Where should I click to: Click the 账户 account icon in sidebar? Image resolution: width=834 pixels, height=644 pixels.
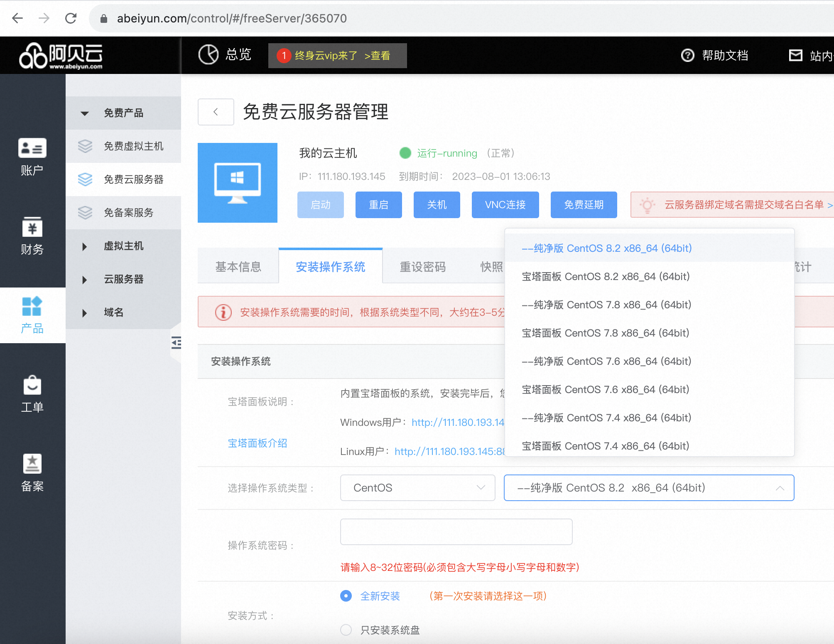pyautogui.click(x=32, y=148)
